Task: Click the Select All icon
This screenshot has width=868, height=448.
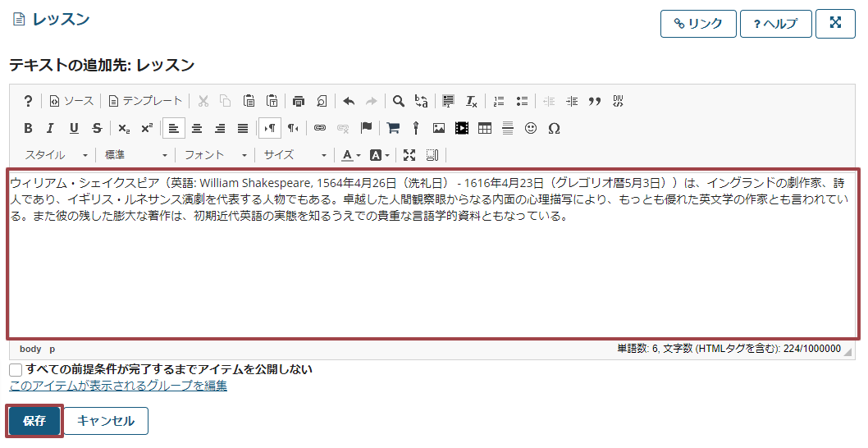Action: (x=448, y=101)
